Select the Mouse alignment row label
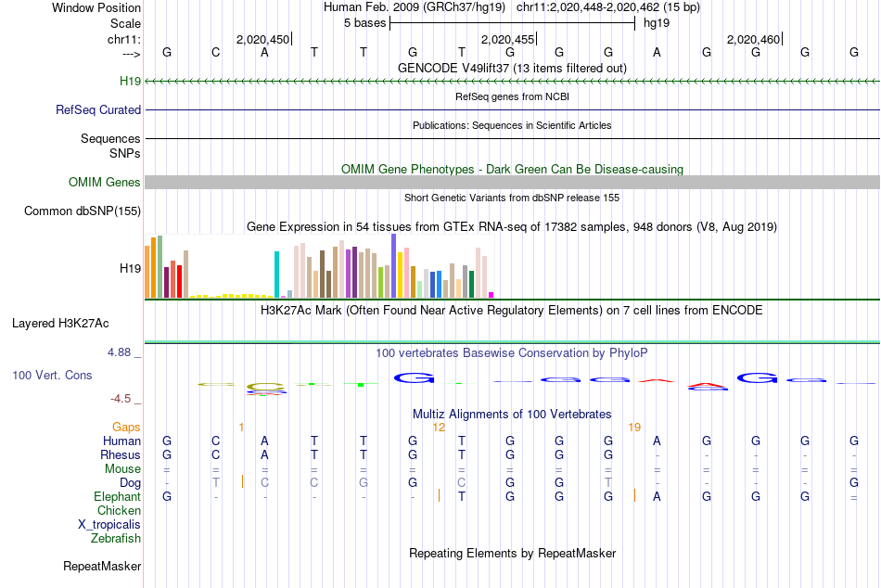Viewport: 881px width, 588px height. coord(122,469)
